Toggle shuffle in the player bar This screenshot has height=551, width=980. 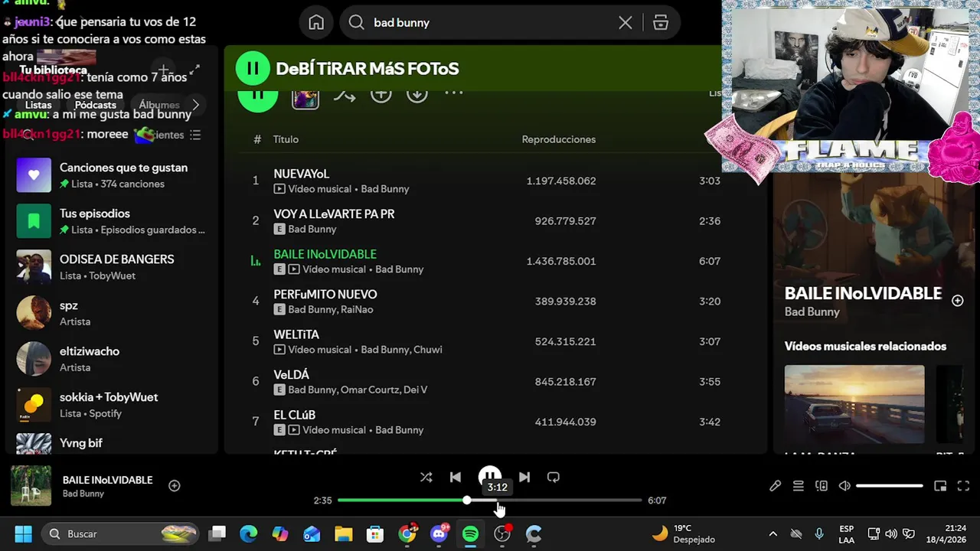[426, 477]
